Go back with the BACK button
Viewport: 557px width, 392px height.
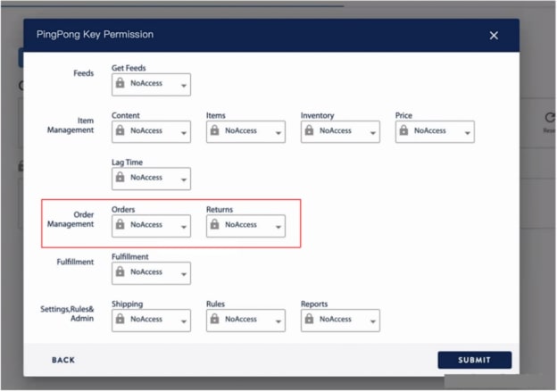(x=63, y=360)
